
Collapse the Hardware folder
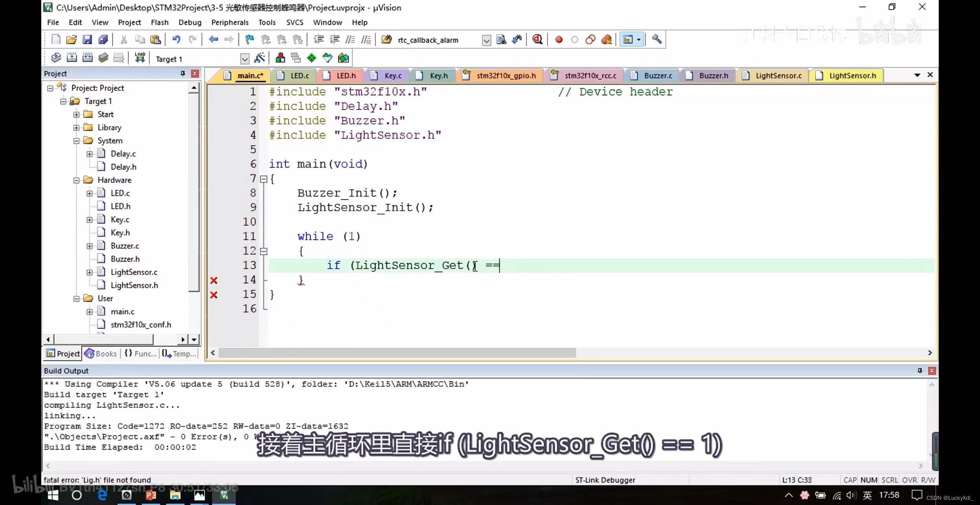(x=76, y=180)
